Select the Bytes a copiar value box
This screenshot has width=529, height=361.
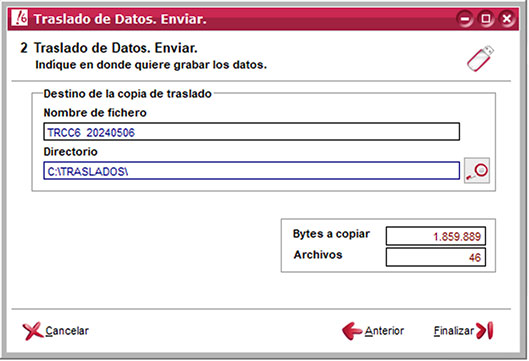pyautogui.click(x=436, y=236)
